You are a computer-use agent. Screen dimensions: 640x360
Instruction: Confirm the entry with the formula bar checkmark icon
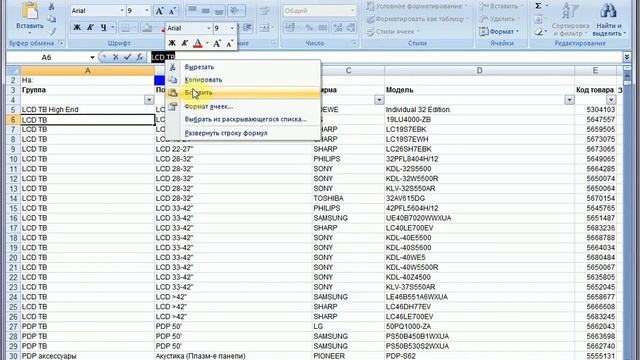[x=127, y=57]
